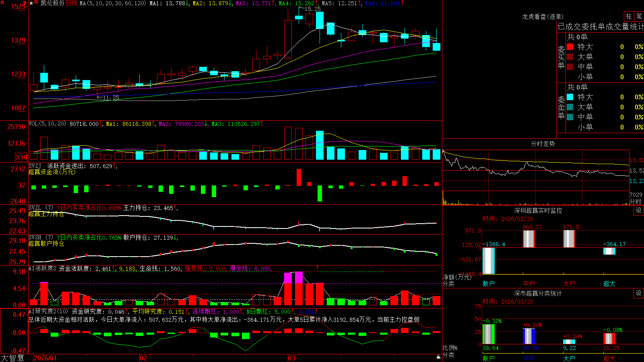Click the 1379 price axis label

[x=18, y=40]
